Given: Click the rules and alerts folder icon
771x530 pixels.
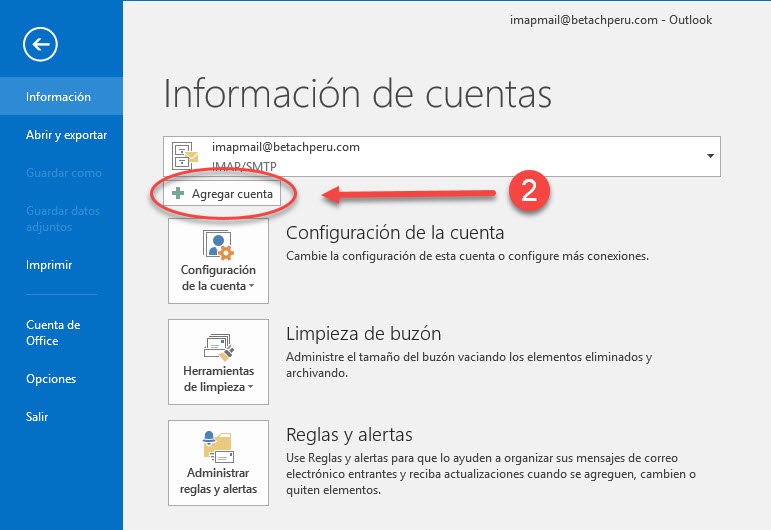Looking at the screenshot, I should click(218, 445).
